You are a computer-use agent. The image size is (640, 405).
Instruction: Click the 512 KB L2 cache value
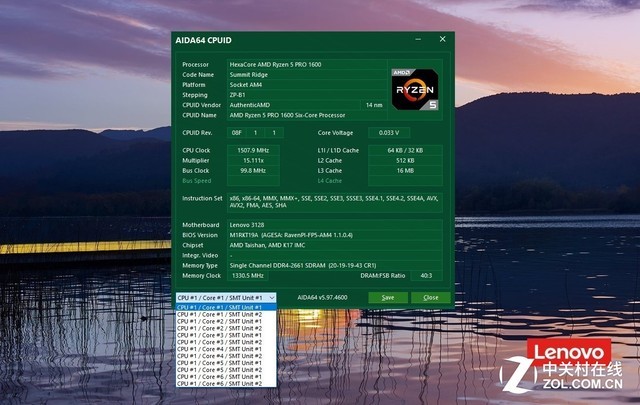point(405,160)
